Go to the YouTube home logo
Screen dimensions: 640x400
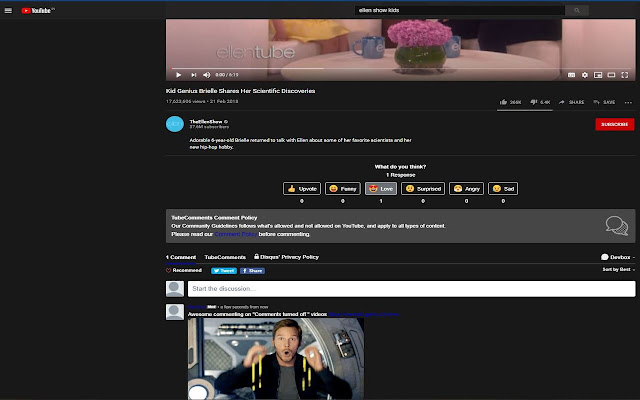[x=38, y=11]
